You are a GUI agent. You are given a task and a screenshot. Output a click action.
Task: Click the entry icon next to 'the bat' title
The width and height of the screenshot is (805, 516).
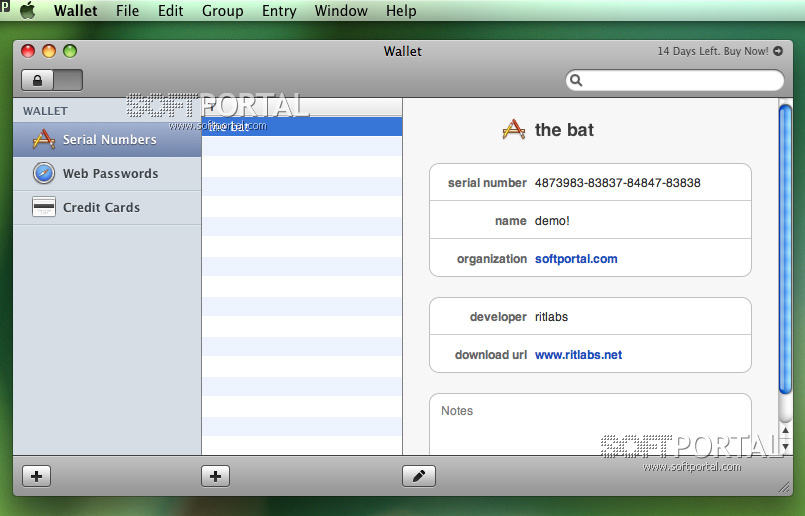[x=513, y=129]
